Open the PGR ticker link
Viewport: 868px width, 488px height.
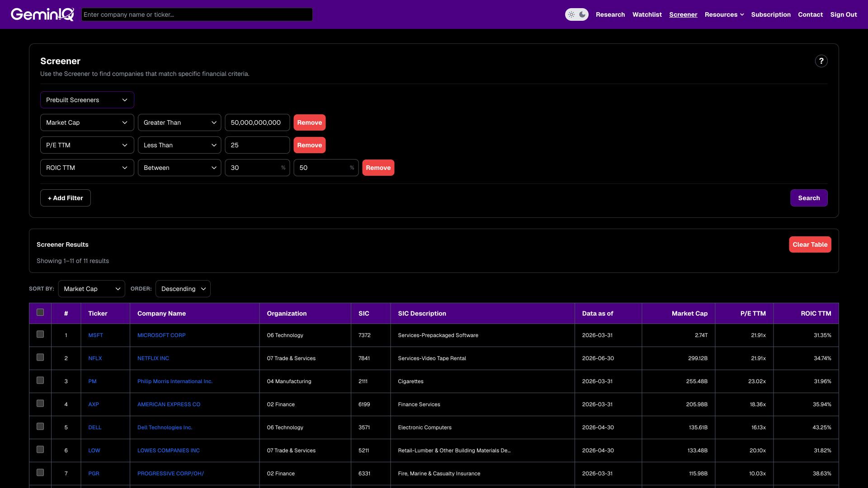tap(94, 474)
